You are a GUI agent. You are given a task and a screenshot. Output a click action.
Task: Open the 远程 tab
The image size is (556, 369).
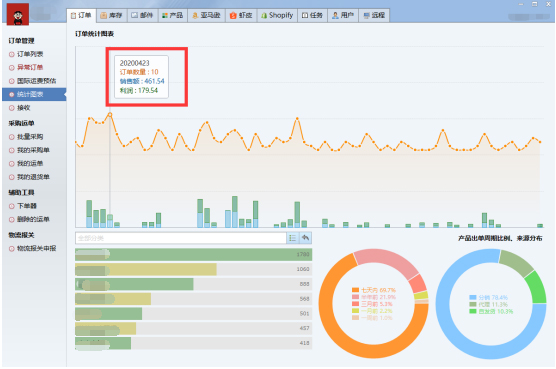[x=374, y=15]
